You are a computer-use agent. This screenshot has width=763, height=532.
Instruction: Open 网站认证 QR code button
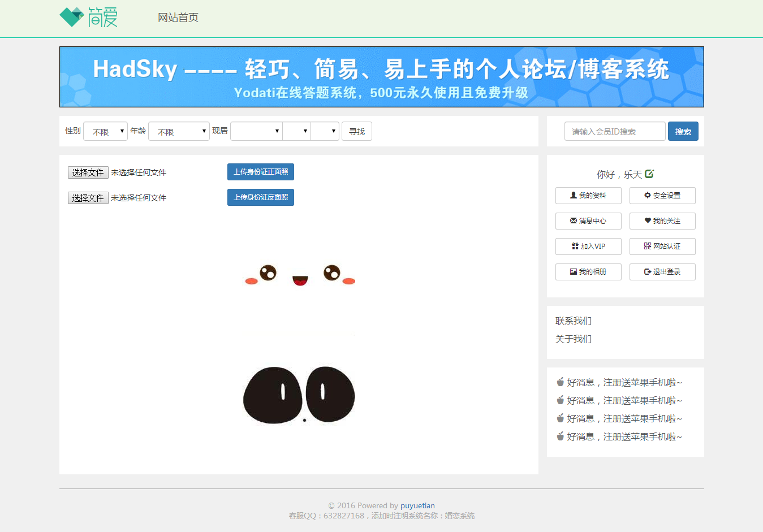662,246
